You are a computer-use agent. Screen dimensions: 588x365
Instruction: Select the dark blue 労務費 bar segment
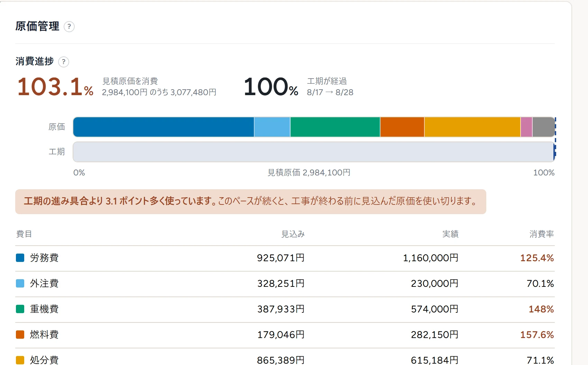tap(164, 127)
